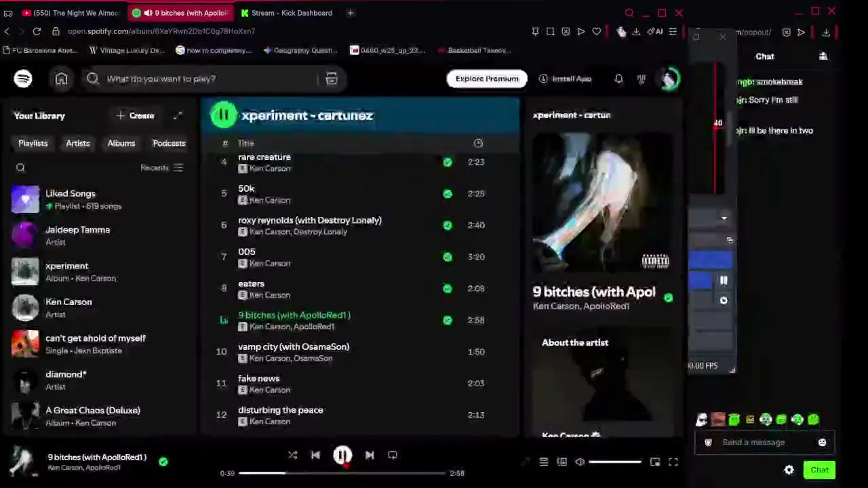868x488 pixels.
Task: Skip to the previous track
Action: [x=315, y=455]
